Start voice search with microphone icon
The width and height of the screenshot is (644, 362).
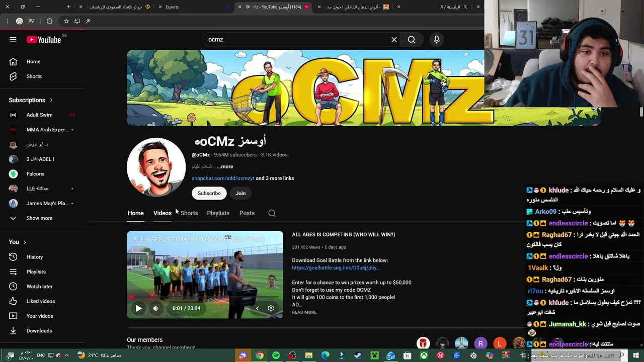tap(437, 40)
